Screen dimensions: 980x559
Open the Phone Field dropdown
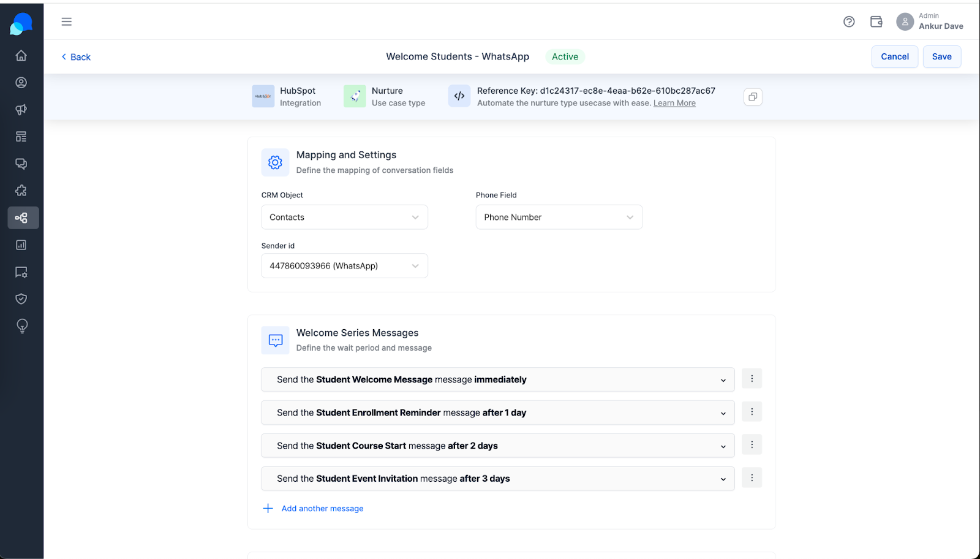click(559, 217)
